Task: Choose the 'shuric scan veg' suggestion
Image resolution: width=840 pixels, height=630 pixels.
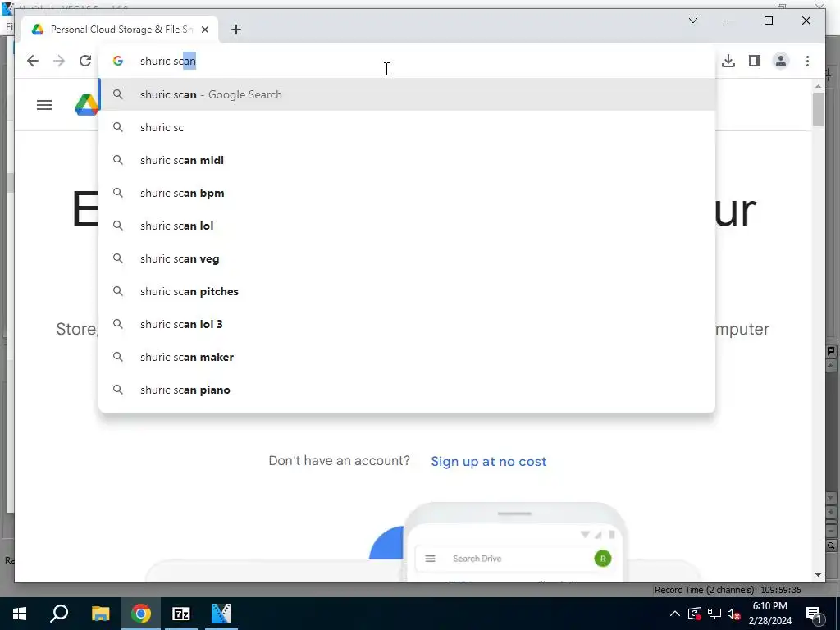Action: click(407, 258)
